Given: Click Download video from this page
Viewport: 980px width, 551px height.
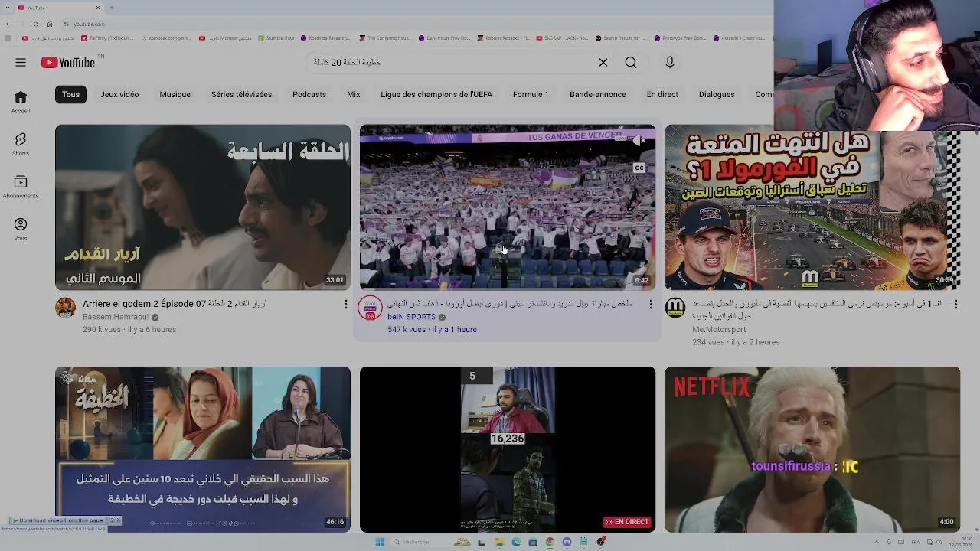Looking at the screenshot, I should (60, 520).
